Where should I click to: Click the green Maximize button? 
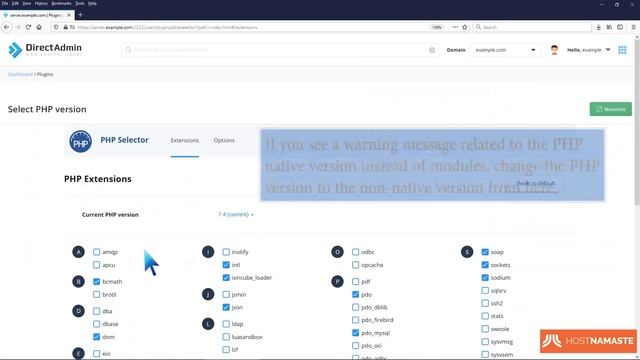611,109
